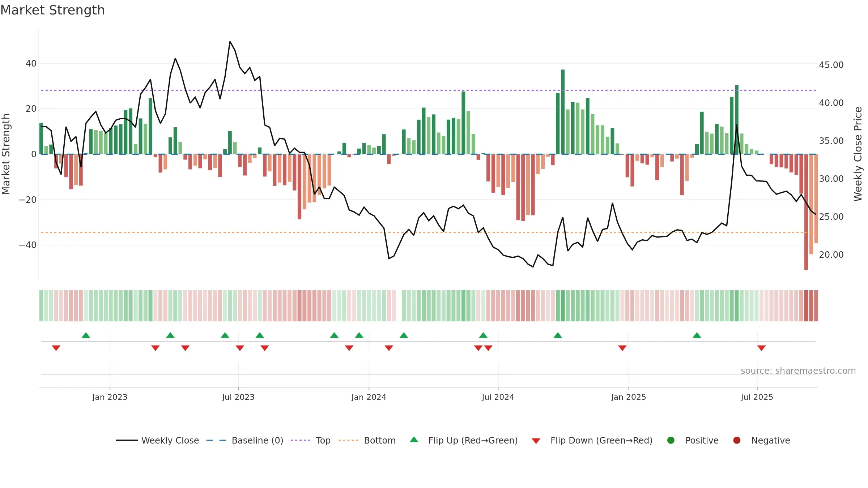Click the red flip-down marker just before Jan 2025
Image resolution: width=868 pixels, height=488 pixels.
click(622, 348)
